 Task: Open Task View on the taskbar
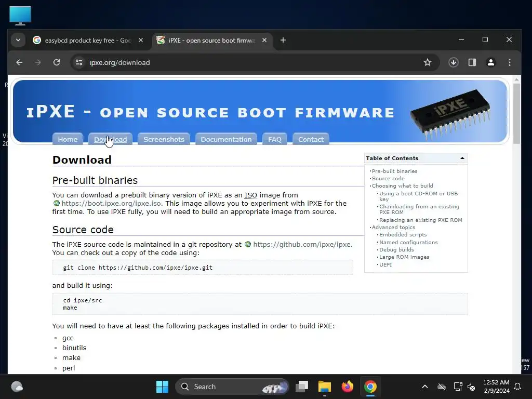(x=302, y=387)
